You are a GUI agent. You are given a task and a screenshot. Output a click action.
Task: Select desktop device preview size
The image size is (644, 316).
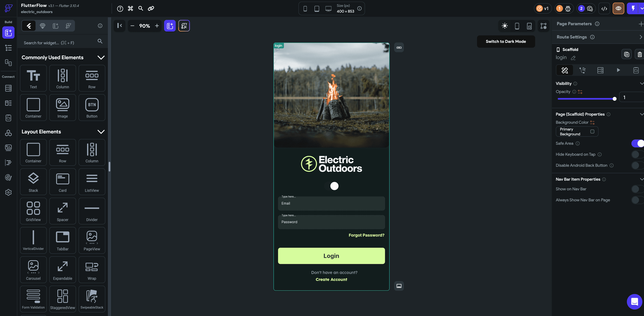328,9
